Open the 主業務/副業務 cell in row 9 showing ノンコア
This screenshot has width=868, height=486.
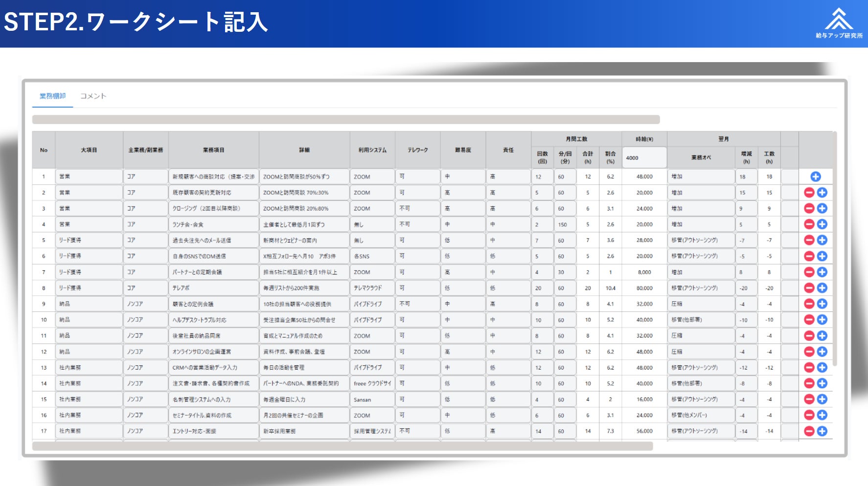[145, 304]
